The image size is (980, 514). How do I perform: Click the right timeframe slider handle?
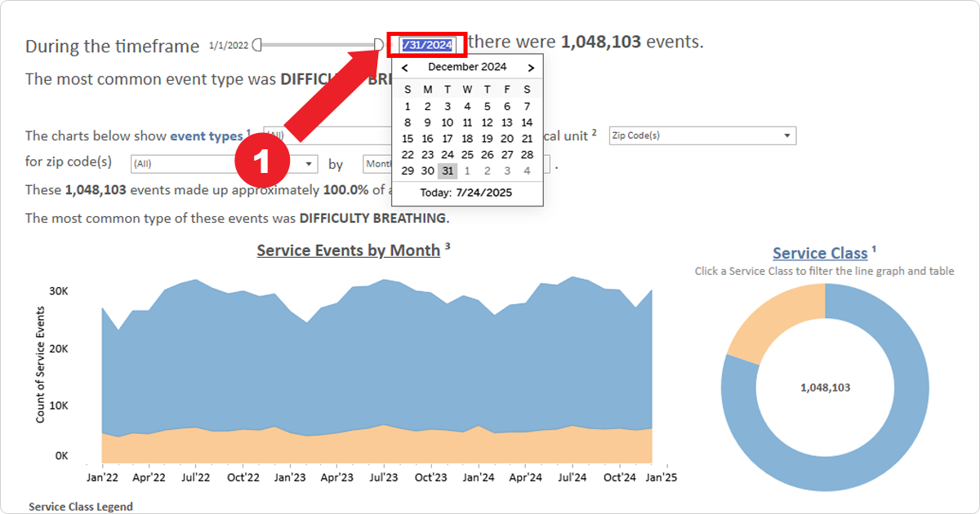(378, 45)
